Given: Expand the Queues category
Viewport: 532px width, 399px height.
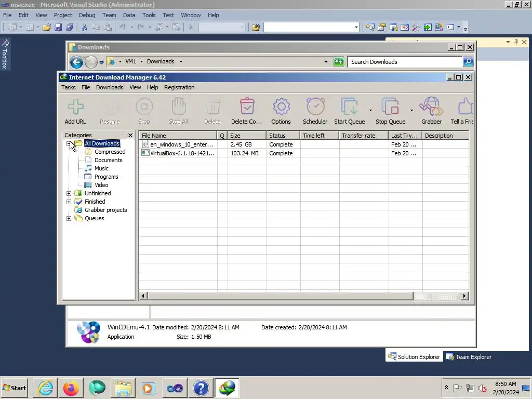Looking at the screenshot, I should [69, 218].
